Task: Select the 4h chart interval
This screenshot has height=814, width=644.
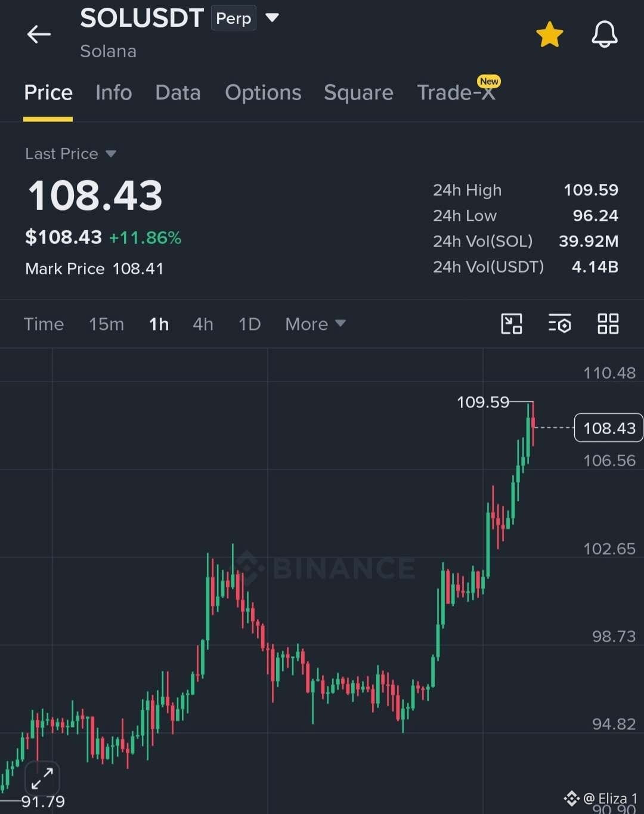Action: coord(203,324)
